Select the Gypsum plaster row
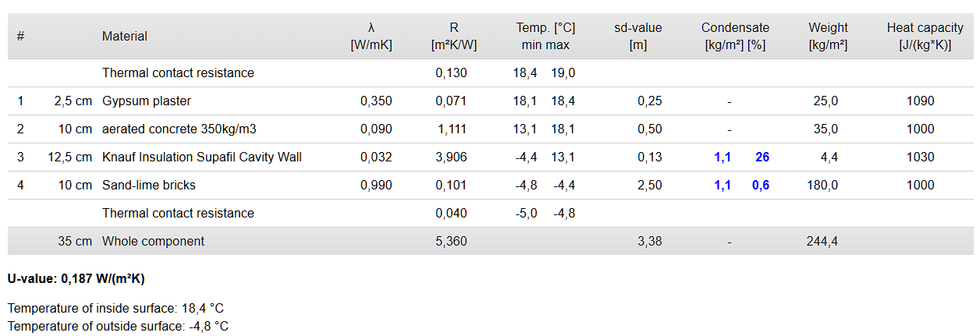 490,101
